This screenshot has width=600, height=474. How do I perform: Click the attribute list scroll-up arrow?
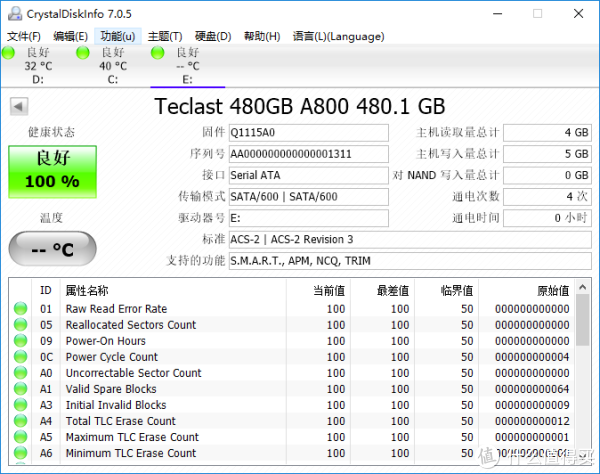(583, 287)
